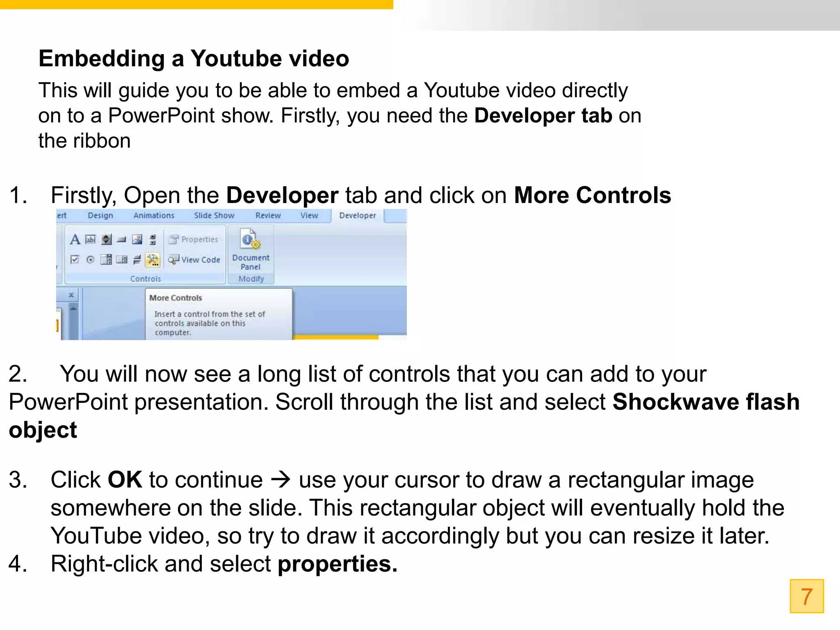Select the Text Box control icon
The image size is (840, 630).
91,239
